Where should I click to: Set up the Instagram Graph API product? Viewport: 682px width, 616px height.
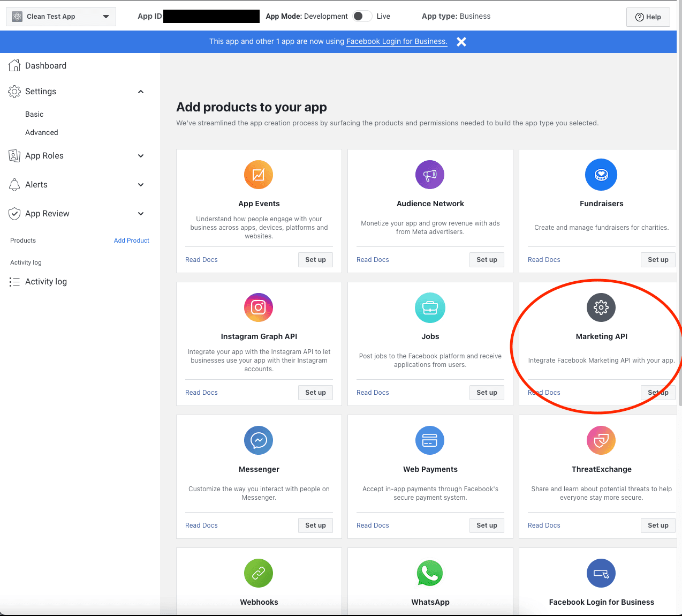(315, 393)
